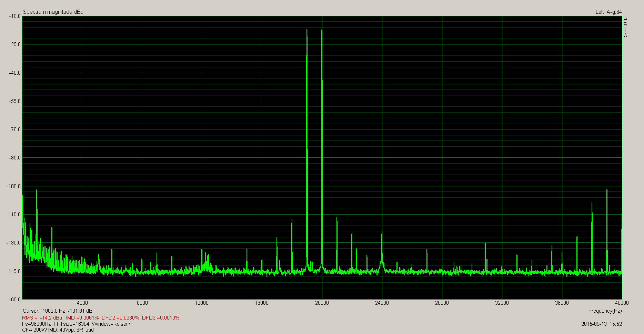This screenshot has width=644, height=334.
Task: Click the 'IMD =0.0061%' readout
Action: point(82,317)
